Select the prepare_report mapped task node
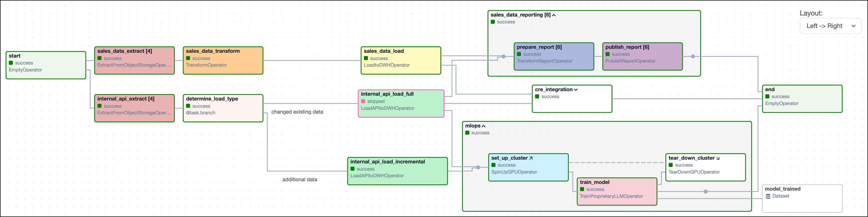The height and width of the screenshot is (217, 868). click(x=554, y=56)
